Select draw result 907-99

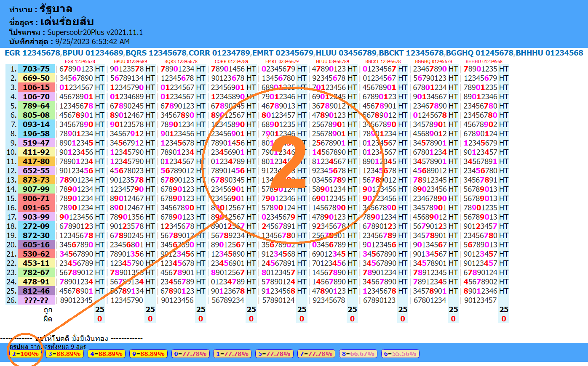tap(36, 189)
